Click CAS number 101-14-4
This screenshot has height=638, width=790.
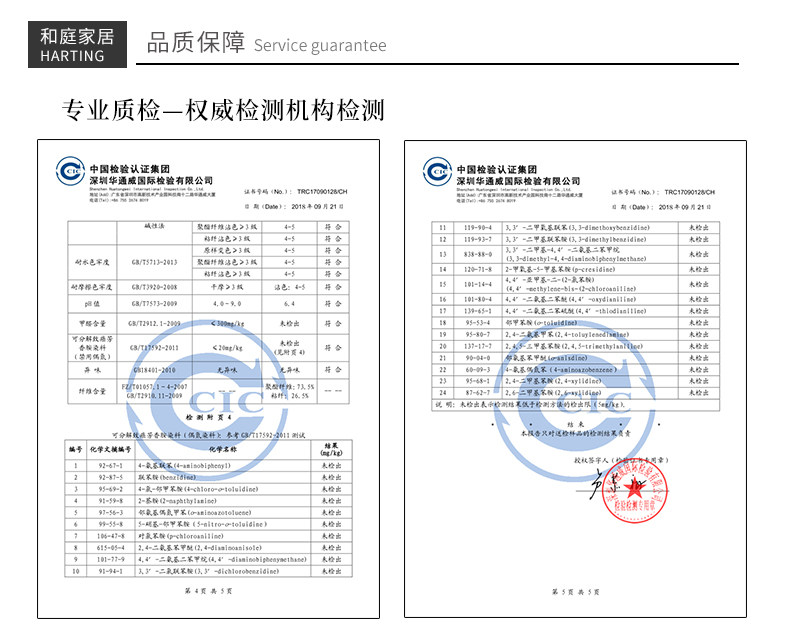478,284
